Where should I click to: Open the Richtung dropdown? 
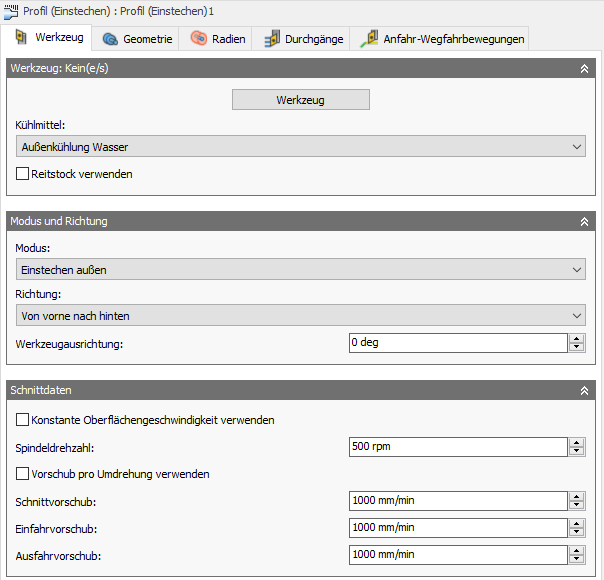click(x=300, y=316)
